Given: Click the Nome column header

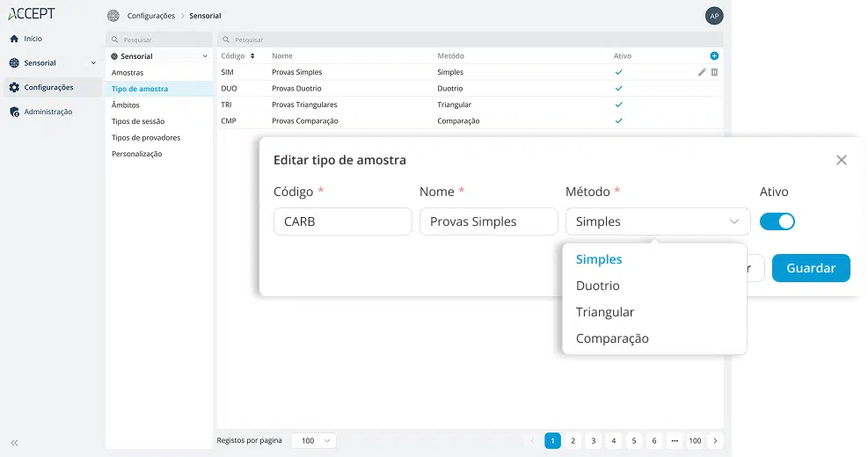Looking at the screenshot, I should coord(282,56).
